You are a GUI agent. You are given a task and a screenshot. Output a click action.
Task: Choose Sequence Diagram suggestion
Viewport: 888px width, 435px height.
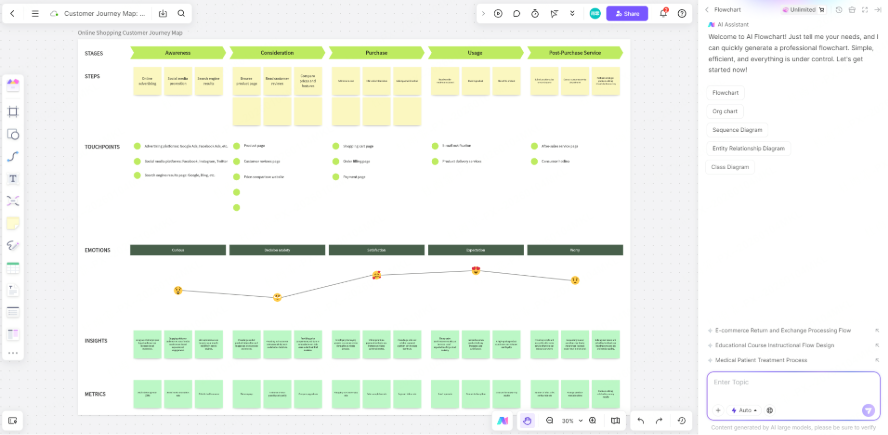[737, 130]
